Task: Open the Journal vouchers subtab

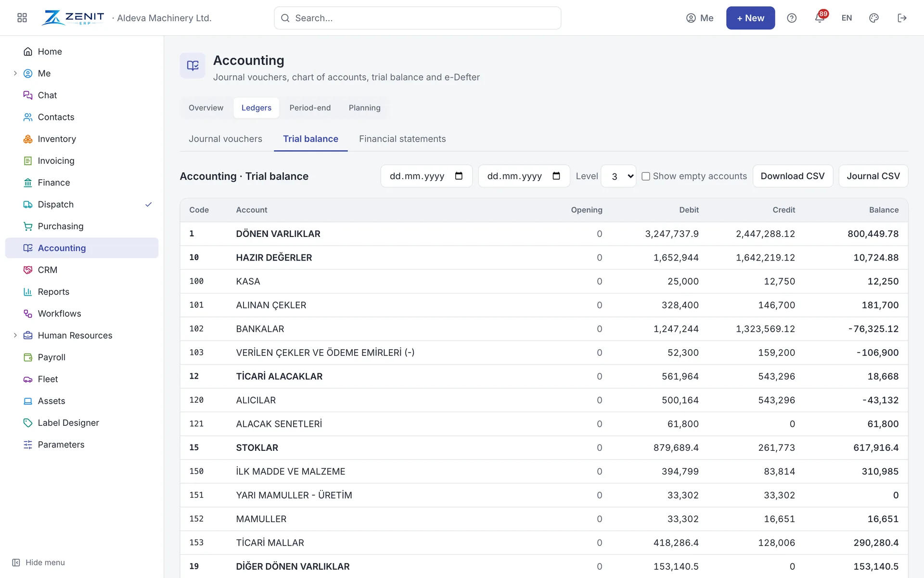Action: pyautogui.click(x=225, y=139)
